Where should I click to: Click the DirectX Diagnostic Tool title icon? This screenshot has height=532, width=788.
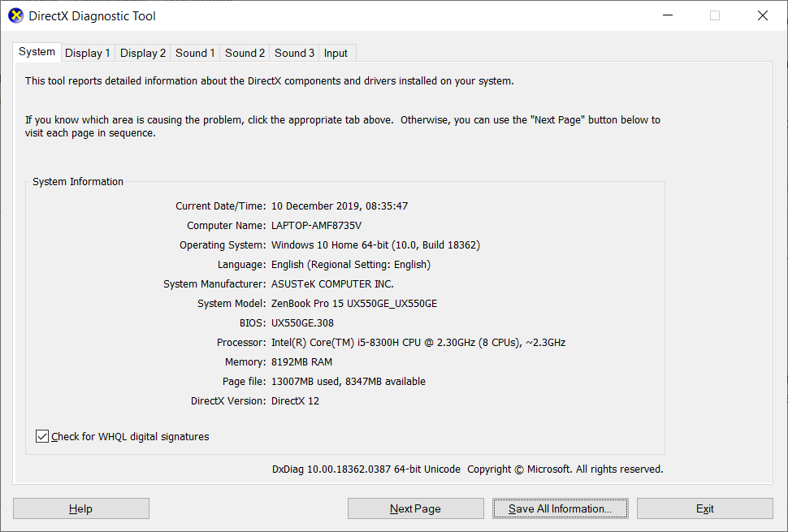pos(16,15)
